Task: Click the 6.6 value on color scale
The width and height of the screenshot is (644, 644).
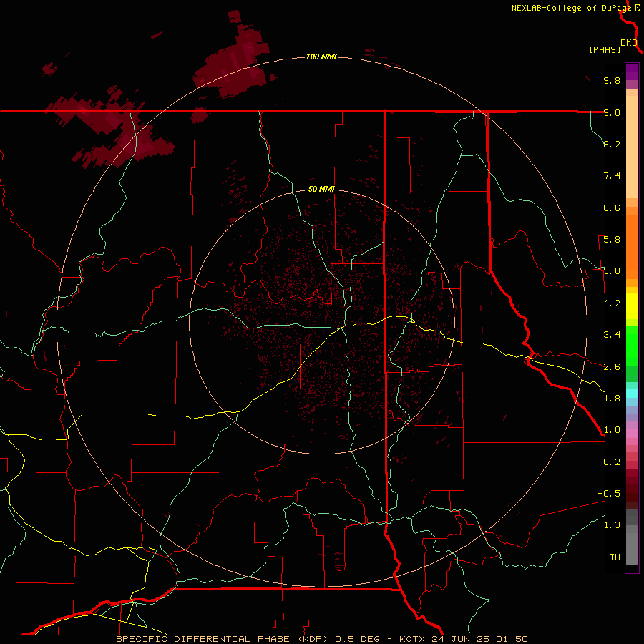Action: coord(612,208)
